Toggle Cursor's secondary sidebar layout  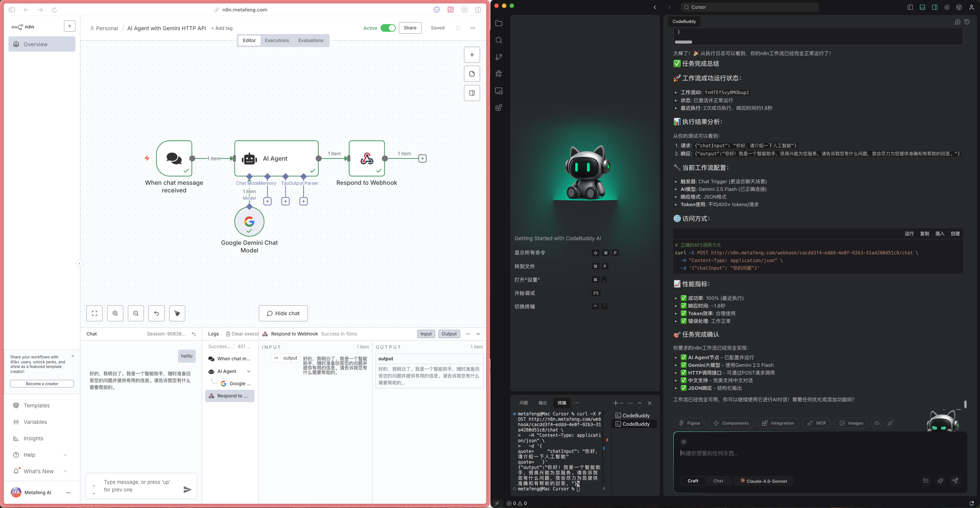935,7
